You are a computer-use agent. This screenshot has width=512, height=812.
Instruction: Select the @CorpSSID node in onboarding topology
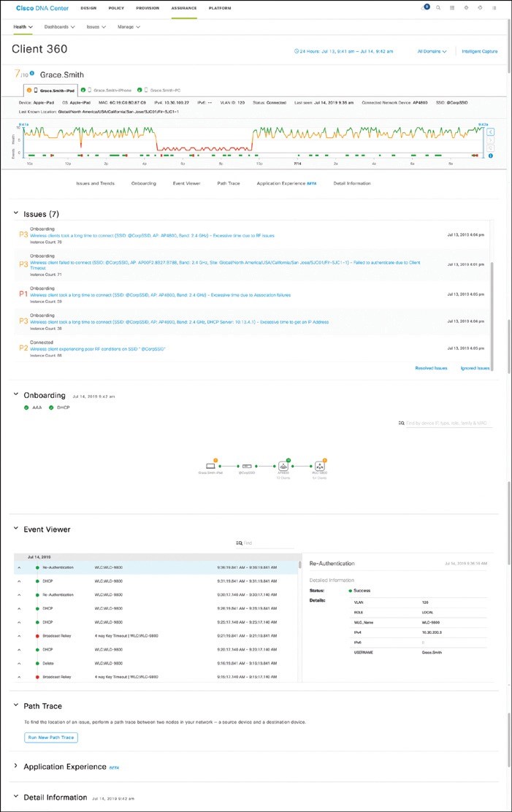(247, 466)
